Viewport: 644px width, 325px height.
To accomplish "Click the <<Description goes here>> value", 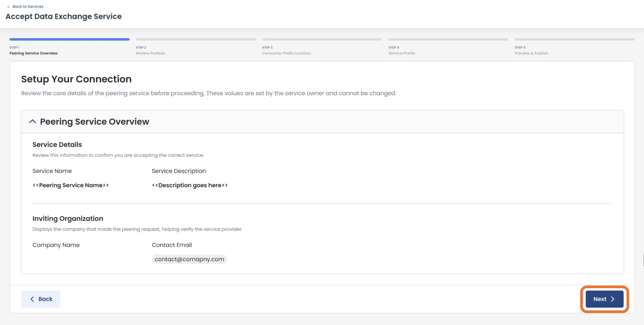I will pos(190,185).
